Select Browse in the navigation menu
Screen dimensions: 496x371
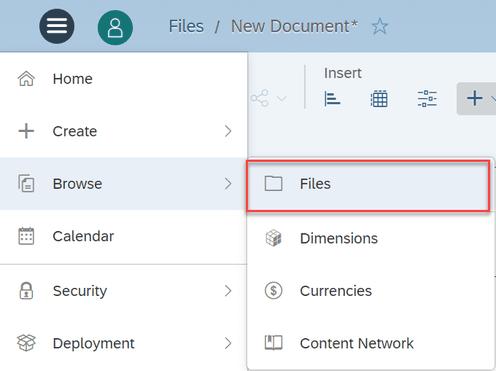tap(123, 184)
